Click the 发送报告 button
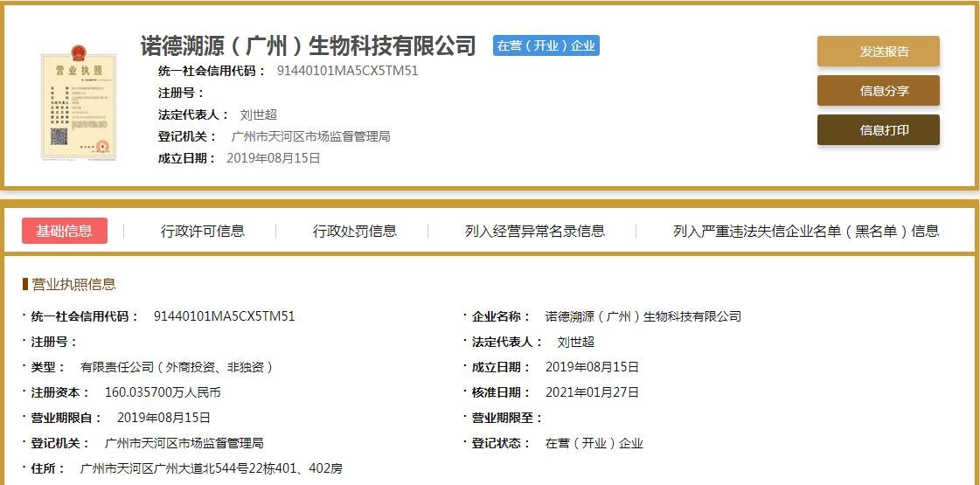This screenshot has width=980, height=485. pos(878,52)
